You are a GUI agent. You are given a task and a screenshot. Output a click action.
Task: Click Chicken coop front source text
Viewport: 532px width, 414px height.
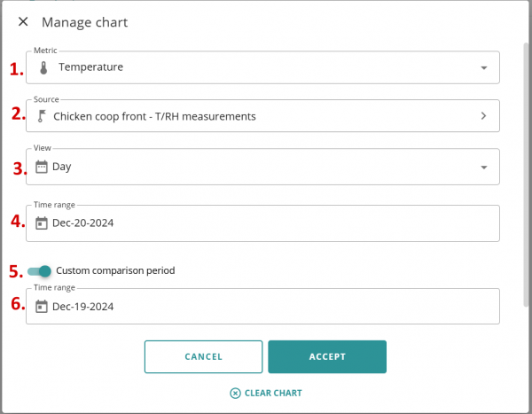[154, 116]
